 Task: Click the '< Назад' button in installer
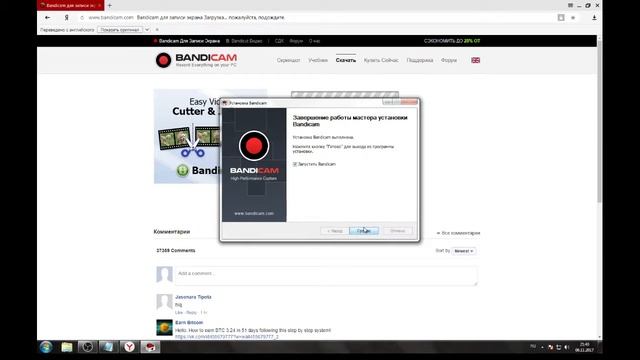click(335, 231)
